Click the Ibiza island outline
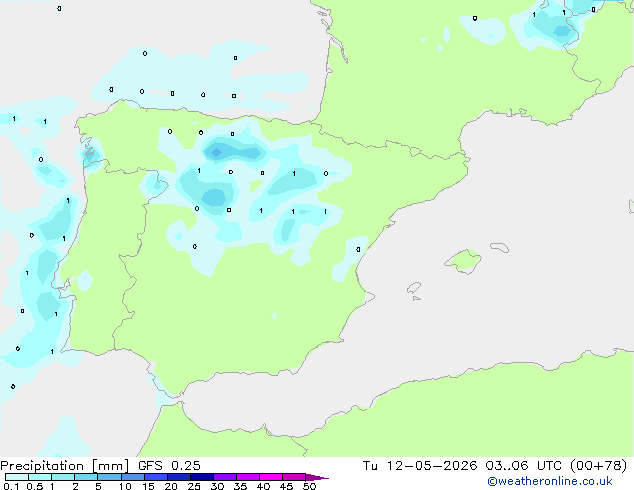Screen dimensions: 634x490 (x=414, y=288)
